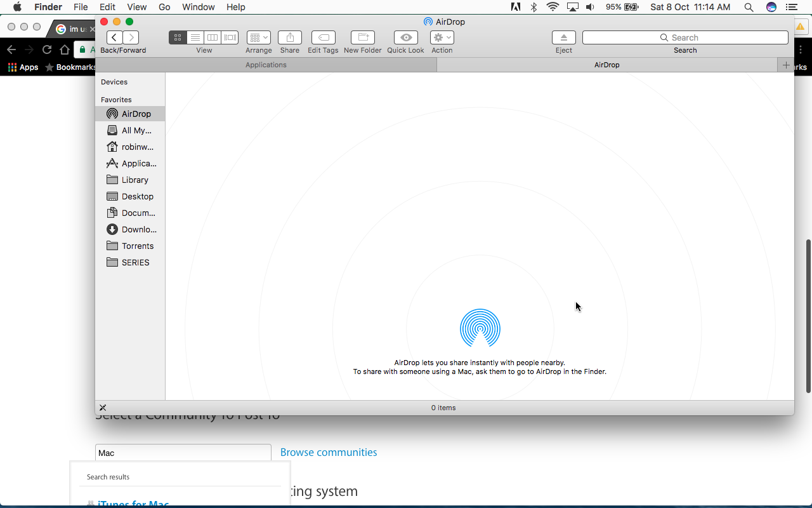The width and height of the screenshot is (812, 508).
Task: Click the Adobe icon in menu bar
Action: 516,7
